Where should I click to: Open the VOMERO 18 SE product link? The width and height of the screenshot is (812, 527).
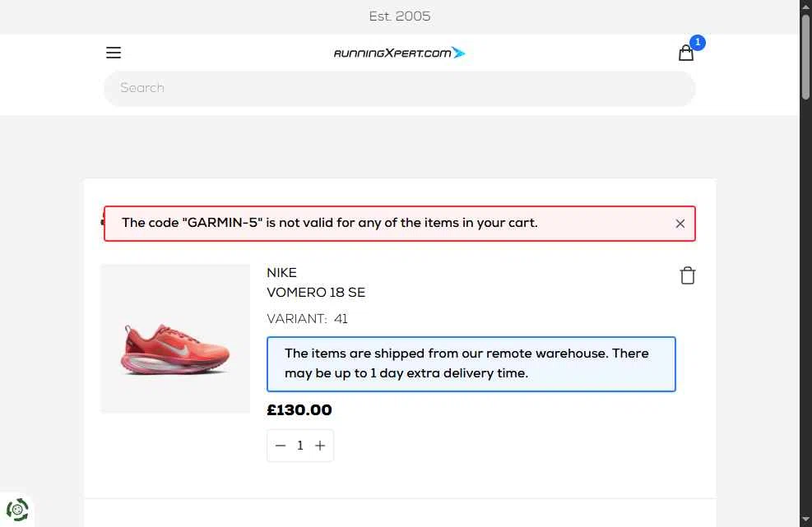point(316,293)
